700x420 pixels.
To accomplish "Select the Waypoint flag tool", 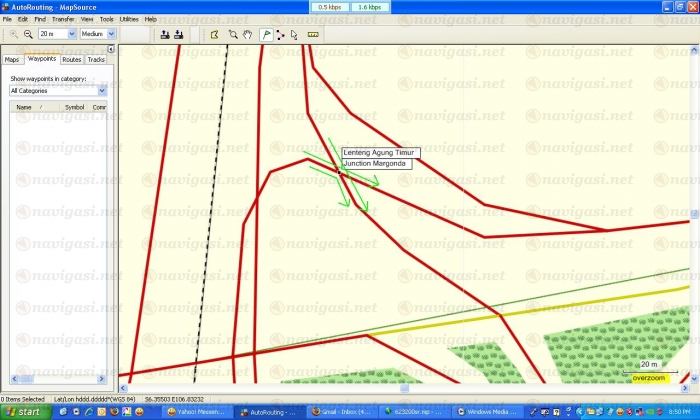I will click(x=266, y=33).
